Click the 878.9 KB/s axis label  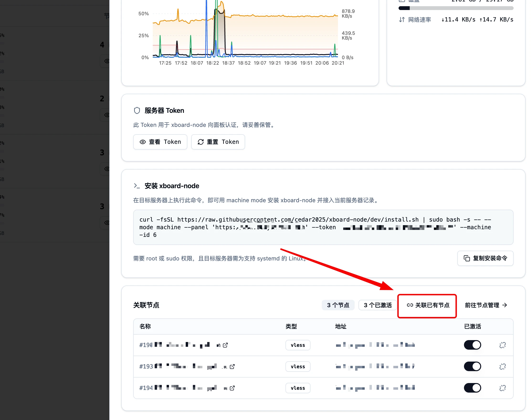coord(348,14)
